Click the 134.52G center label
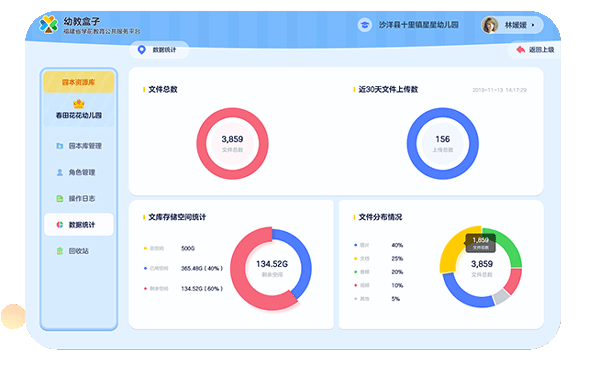Screen dimensions: 600x387 click(x=272, y=264)
